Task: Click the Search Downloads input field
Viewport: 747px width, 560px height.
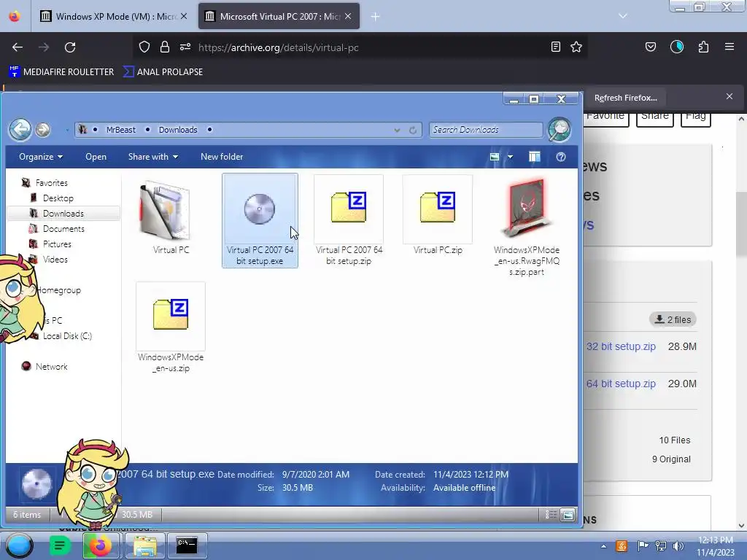Action: tap(486, 130)
